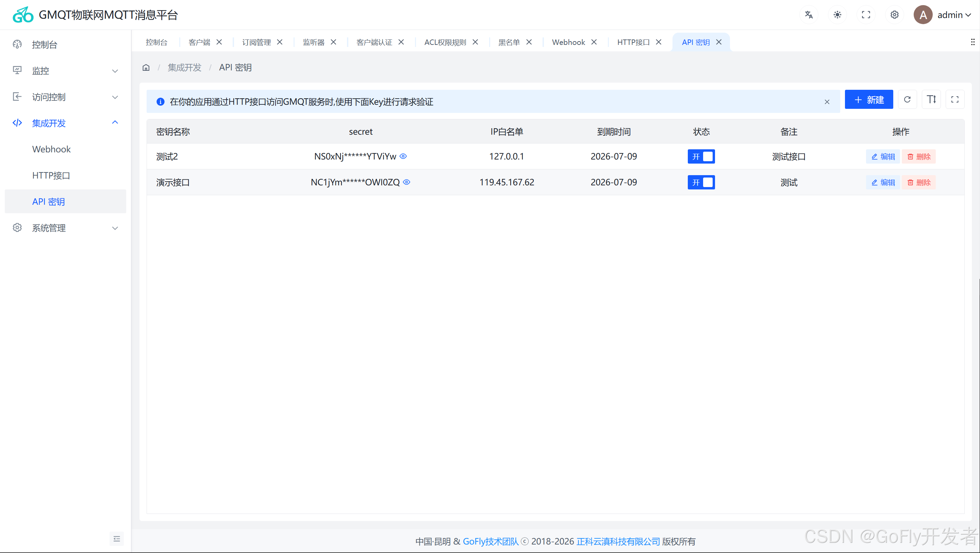This screenshot has height=553, width=980.
Task: Select API 密钥 in the sidebar
Action: [65, 202]
